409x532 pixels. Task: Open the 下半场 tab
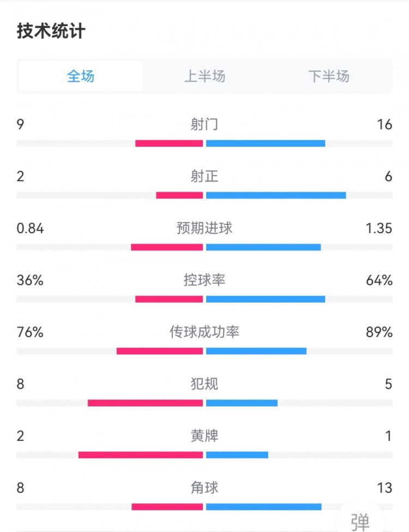click(x=328, y=76)
